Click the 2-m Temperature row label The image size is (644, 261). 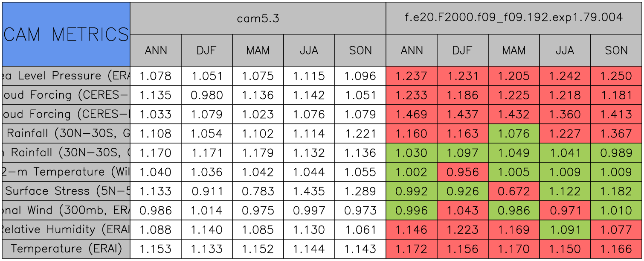[66, 172]
